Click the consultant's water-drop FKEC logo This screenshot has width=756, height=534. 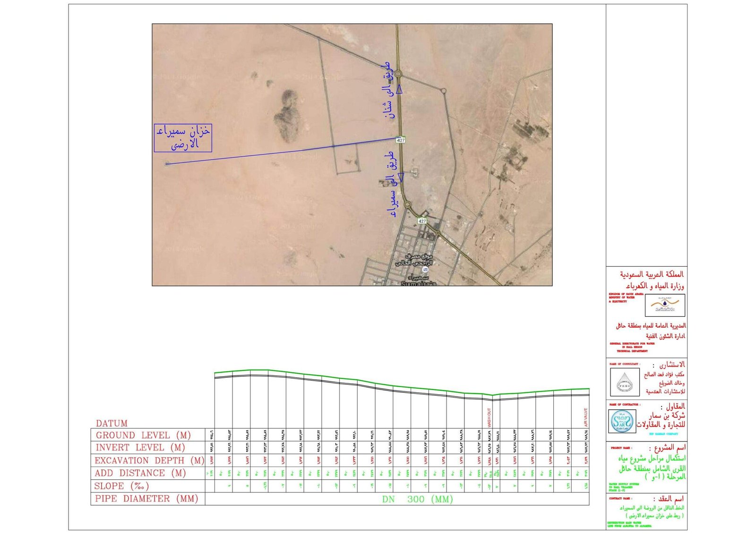point(625,381)
